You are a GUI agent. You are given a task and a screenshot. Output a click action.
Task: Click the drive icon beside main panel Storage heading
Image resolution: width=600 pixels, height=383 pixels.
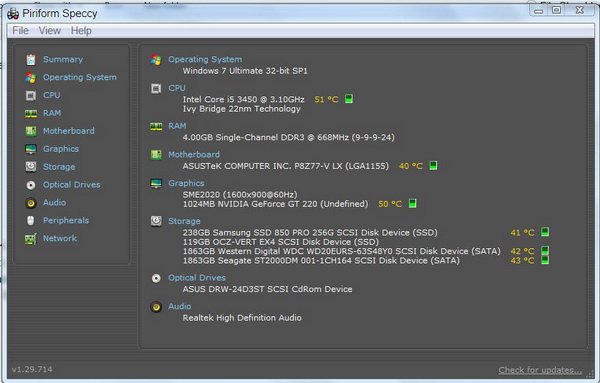tap(156, 221)
